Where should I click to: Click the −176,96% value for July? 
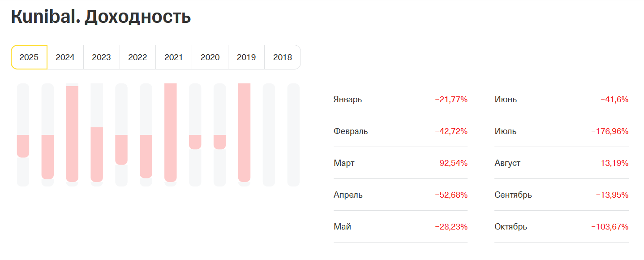click(610, 131)
